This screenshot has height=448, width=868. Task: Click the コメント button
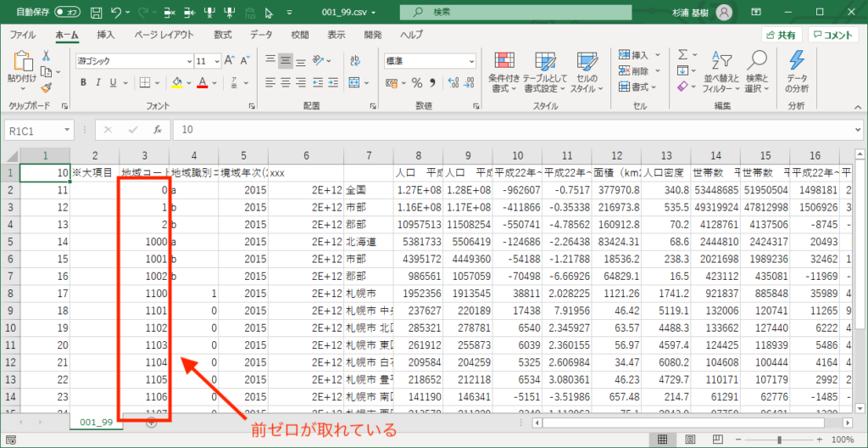tap(832, 35)
